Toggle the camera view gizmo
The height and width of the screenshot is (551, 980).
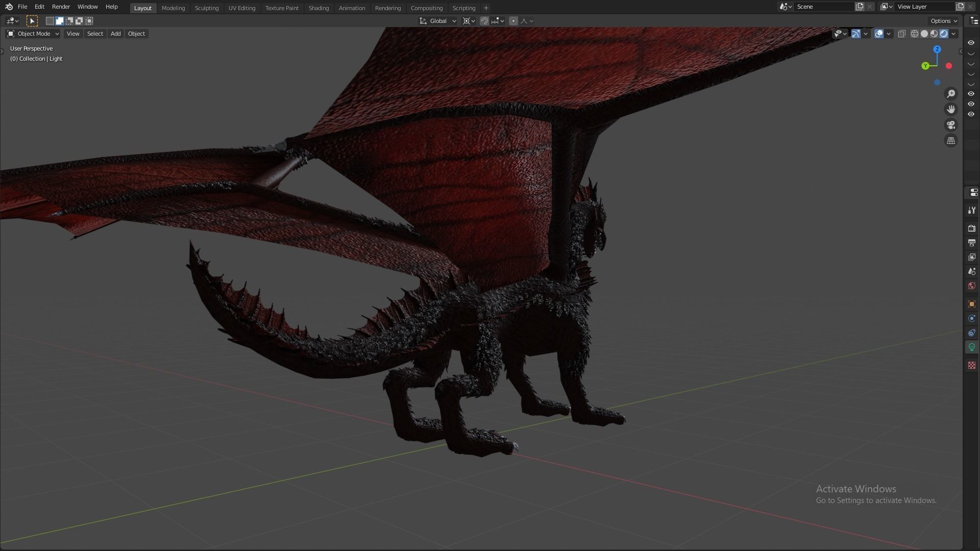[951, 125]
